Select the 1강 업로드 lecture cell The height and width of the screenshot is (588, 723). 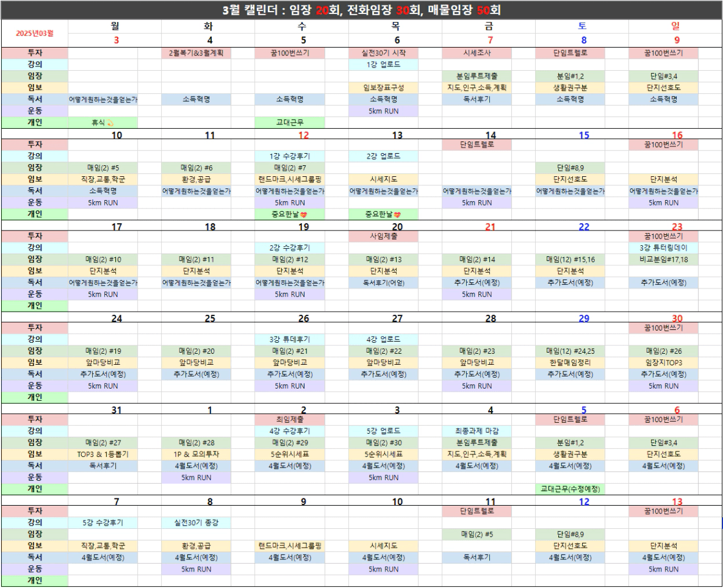pyautogui.click(x=383, y=65)
